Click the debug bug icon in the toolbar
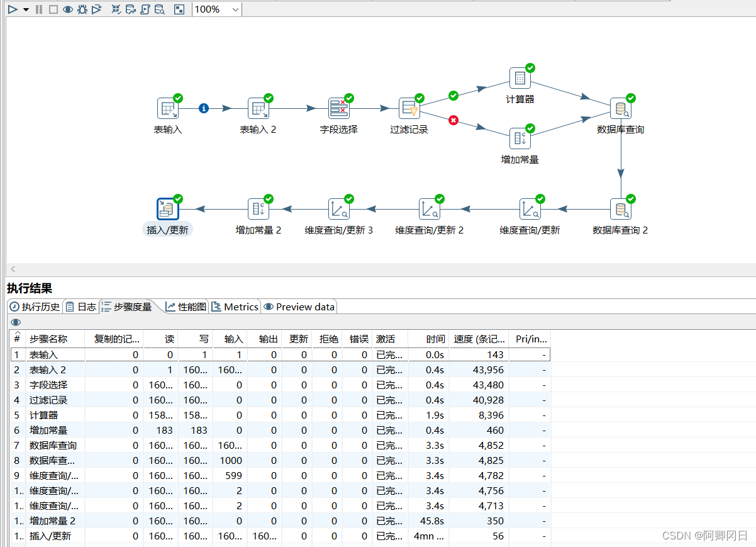This screenshot has width=756, height=547. point(82,9)
